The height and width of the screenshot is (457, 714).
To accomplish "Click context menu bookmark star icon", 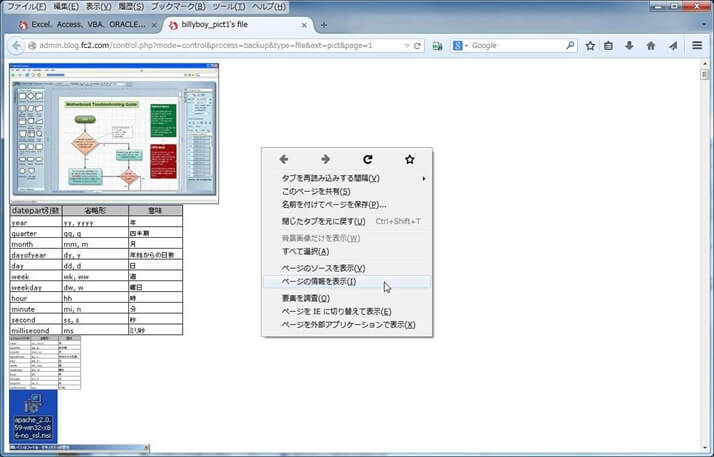I will (410, 159).
